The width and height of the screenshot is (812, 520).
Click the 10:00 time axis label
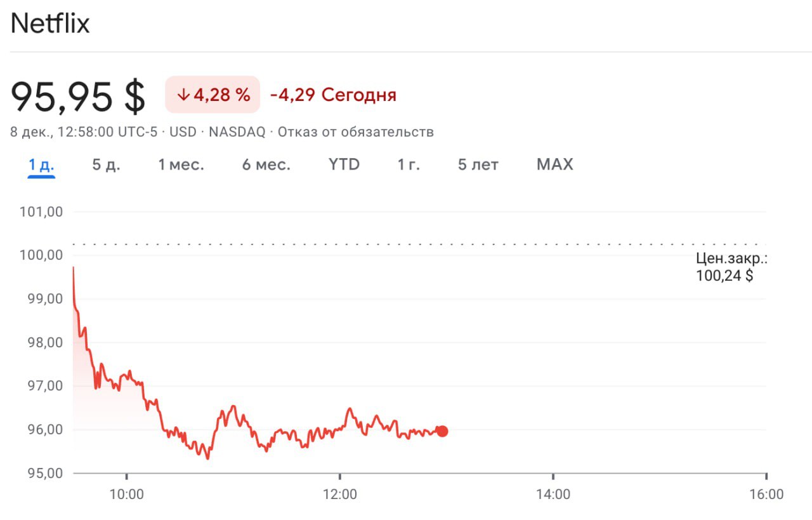coord(126,495)
